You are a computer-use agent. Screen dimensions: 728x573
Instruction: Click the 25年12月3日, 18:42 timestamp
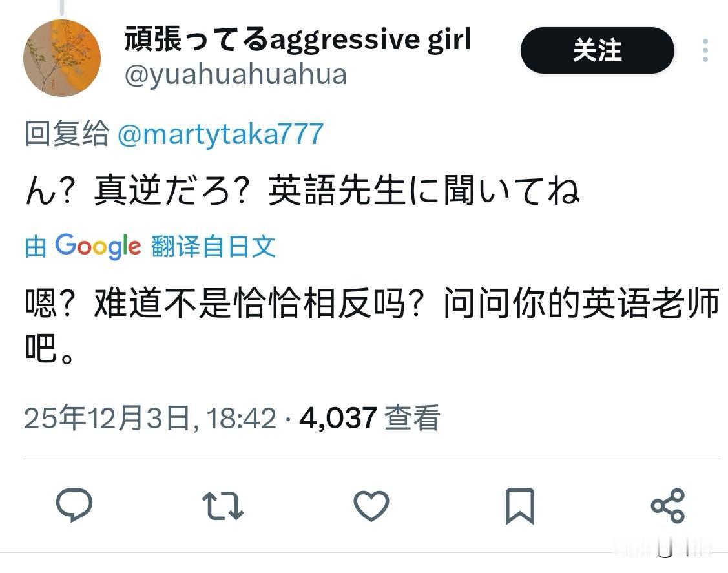pos(150,418)
